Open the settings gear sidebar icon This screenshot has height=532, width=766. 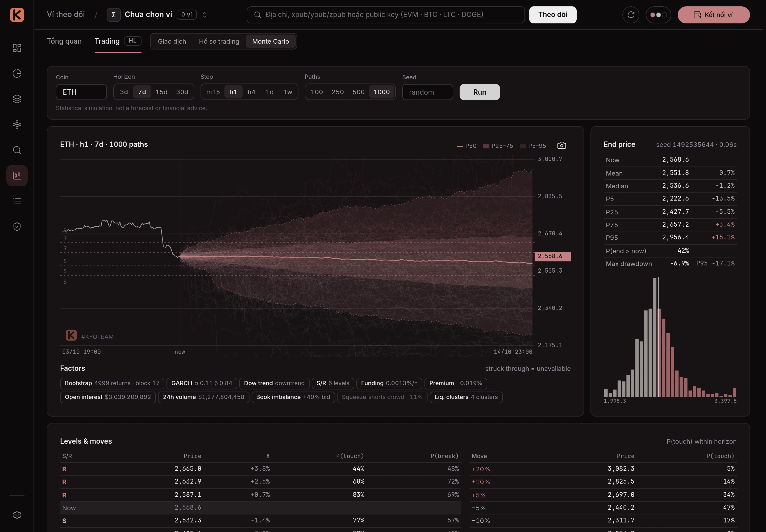(x=17, y=515)
